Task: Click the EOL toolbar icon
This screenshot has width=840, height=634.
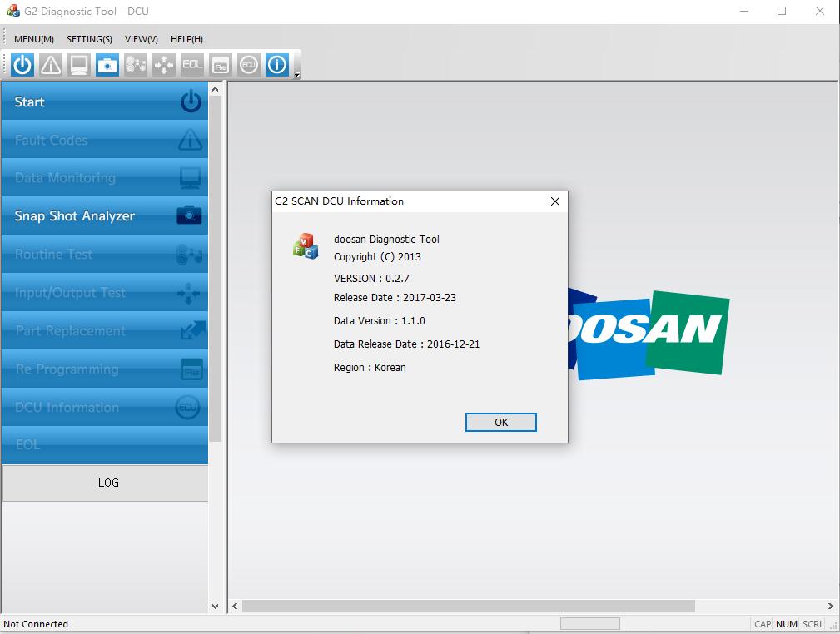Action: (x=192, y=66)
